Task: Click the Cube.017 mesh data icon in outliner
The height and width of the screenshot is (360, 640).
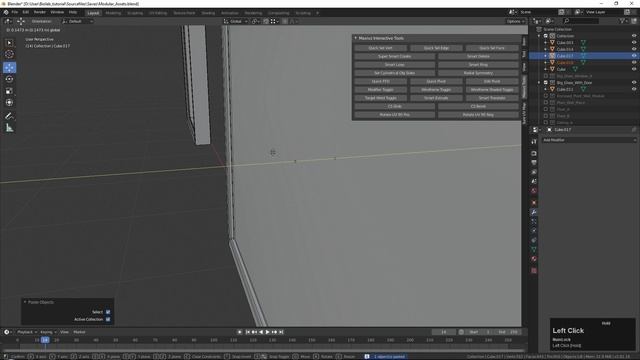Action: click(x=583, y=56)
